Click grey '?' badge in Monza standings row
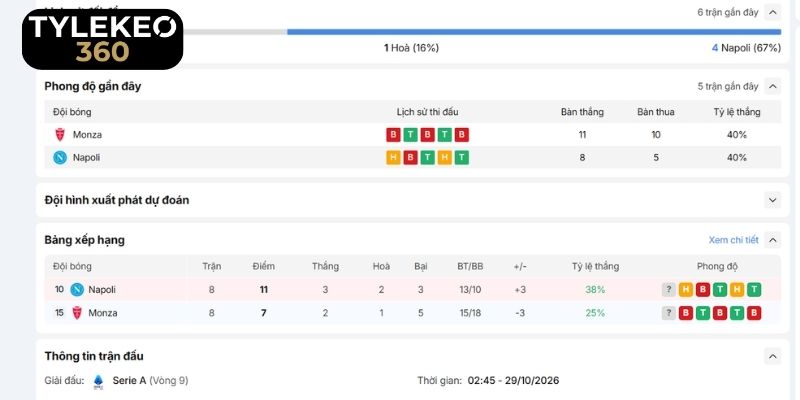The height and width of the screenshot is (400, 800). [668, 313]
